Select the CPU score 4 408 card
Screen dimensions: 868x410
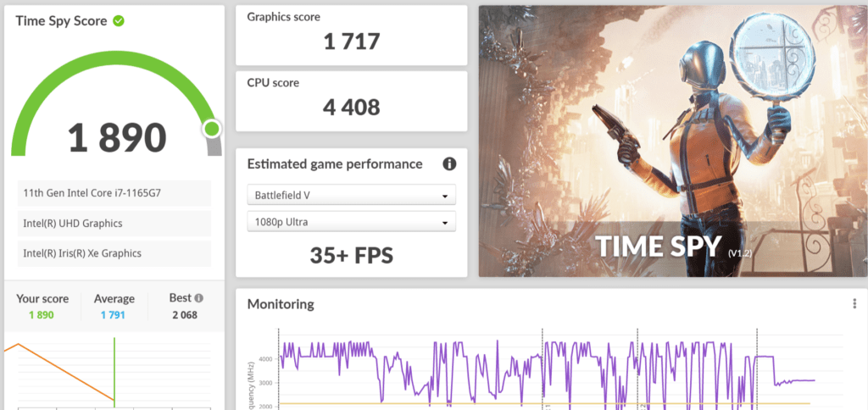(x=351, y=101)
